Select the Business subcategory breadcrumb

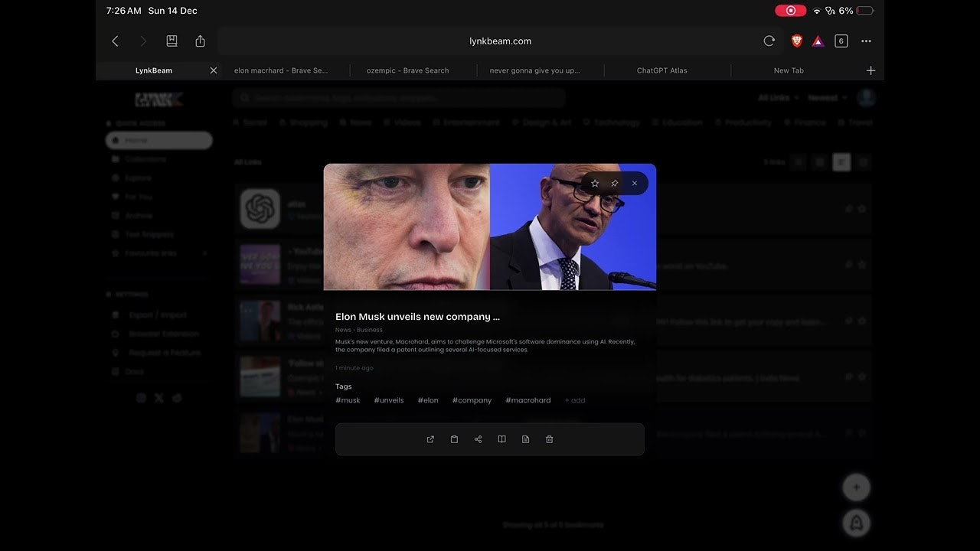(370, 330)
